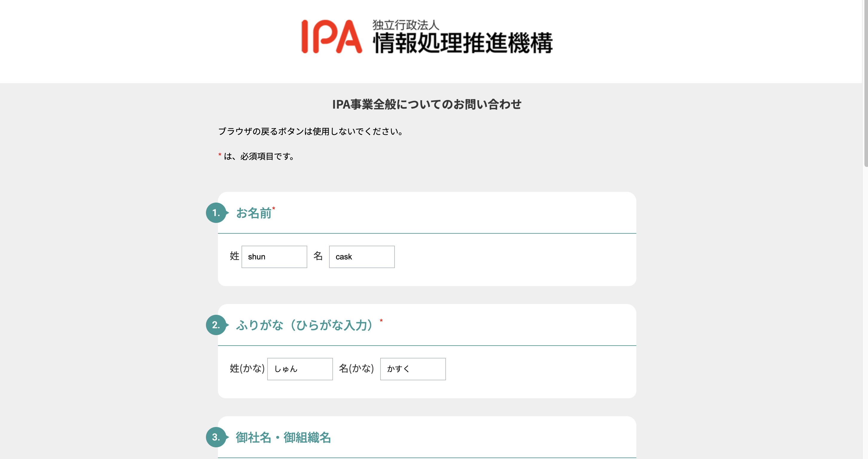Click the 必須項目です notice text
Screen dimensions: 868x459
point(256,156)
